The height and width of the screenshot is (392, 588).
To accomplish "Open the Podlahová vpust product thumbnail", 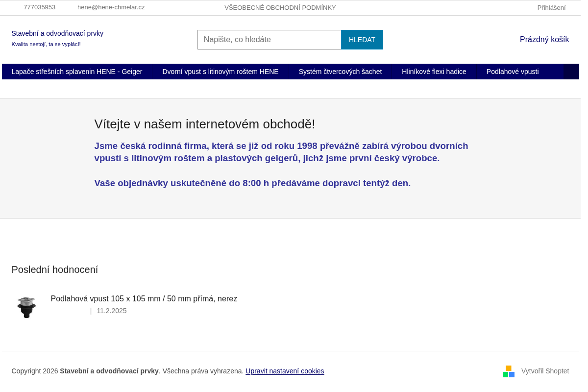I will coord(26,307).
